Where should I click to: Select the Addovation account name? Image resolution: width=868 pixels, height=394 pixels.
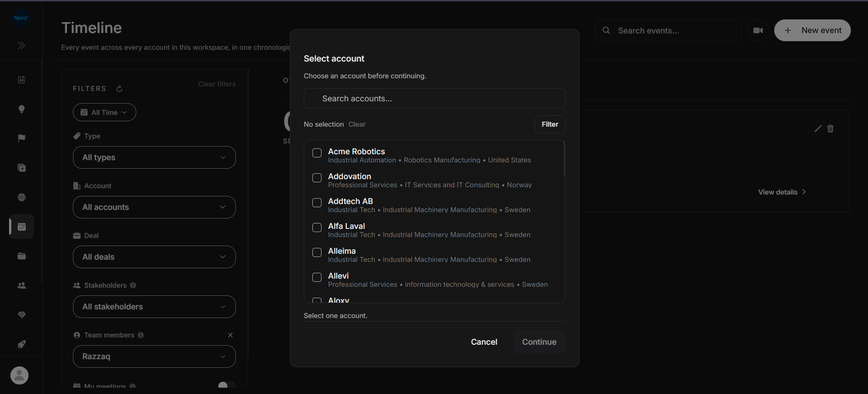[350, 176]
